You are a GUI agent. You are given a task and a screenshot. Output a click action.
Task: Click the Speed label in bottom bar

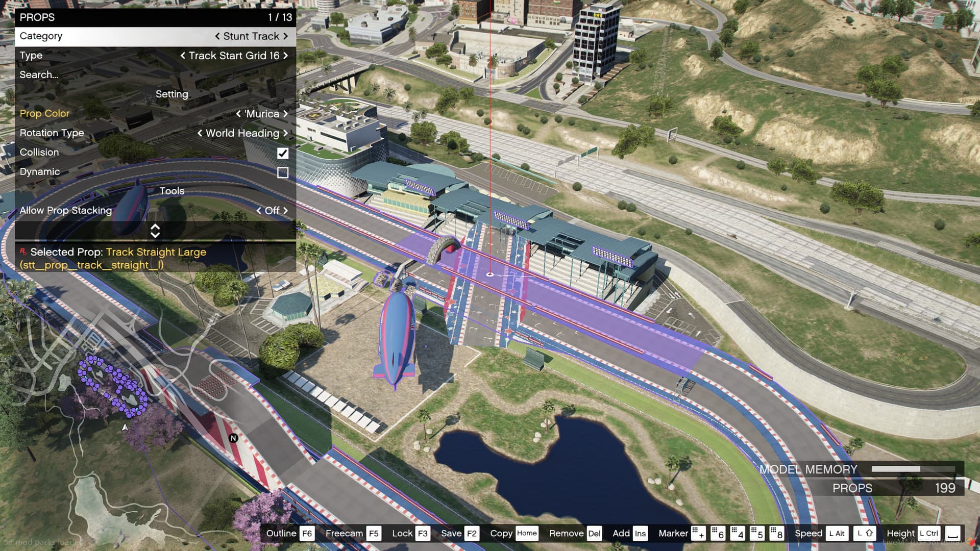click(x=808, y=533)
